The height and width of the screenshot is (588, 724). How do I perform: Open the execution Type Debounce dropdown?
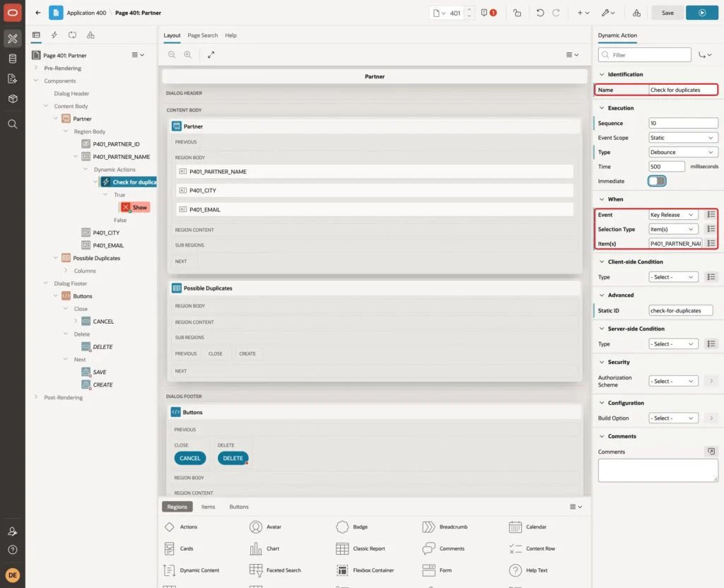point(684,153)
